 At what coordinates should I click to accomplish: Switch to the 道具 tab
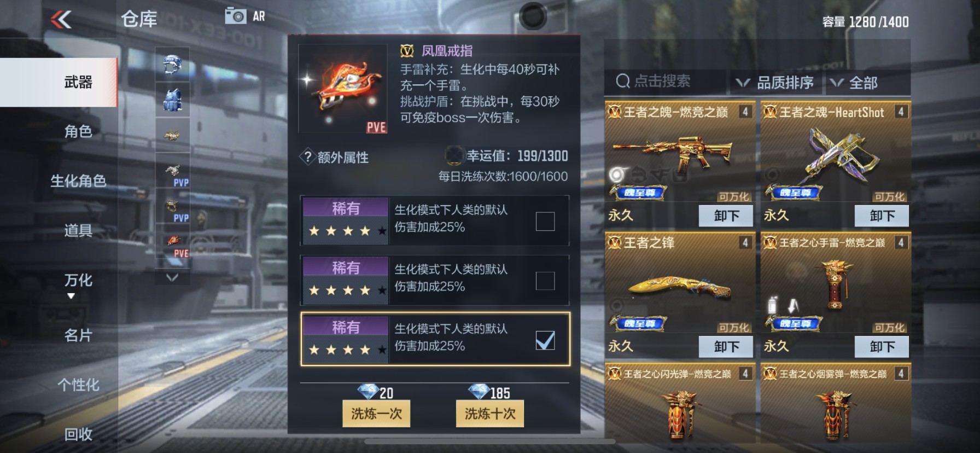[x=78, y=231]
